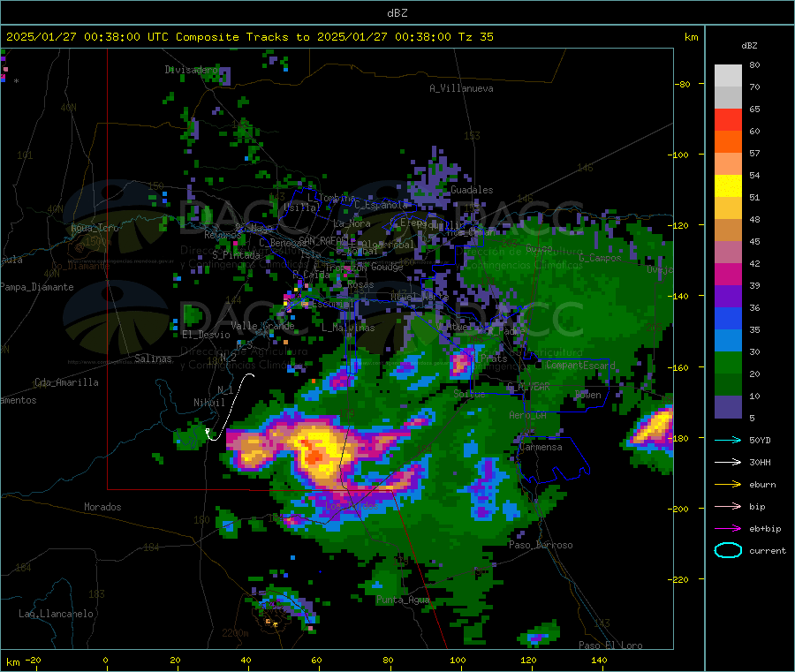795x672 pixels.
Task: Click the 'eb+bip' legend label
Action: [765, 529]
